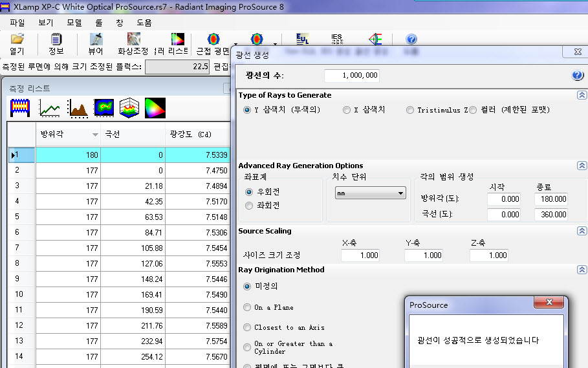Select row 1 header in measurement table
588x368 pixels.
point(21,155)
